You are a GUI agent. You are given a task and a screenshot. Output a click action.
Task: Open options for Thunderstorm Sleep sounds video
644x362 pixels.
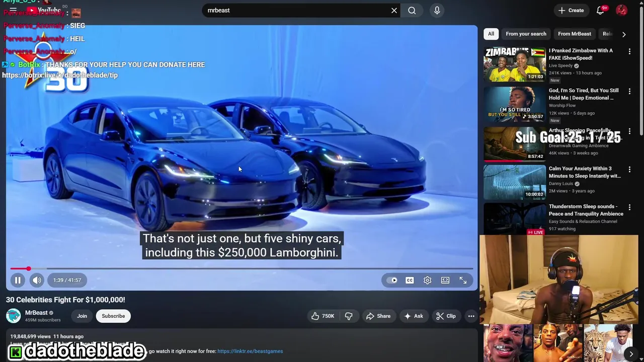(x=629, y=207)
